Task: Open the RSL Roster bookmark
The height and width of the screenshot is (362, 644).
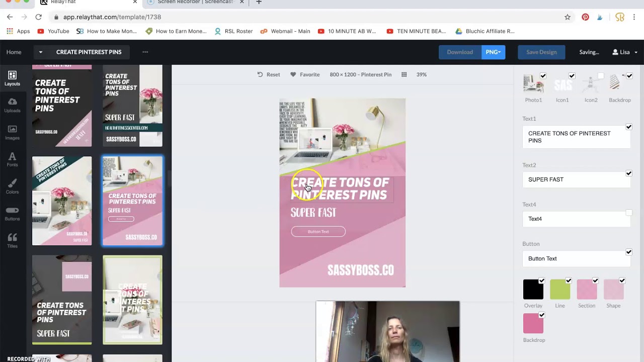Action: tap(233, 31)
